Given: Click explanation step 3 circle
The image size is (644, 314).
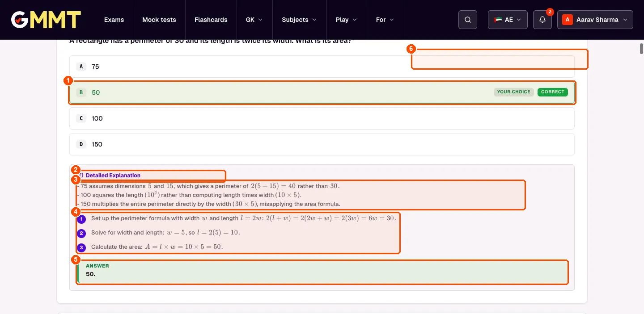Looking at the screenshot, I should click(81, 248).
